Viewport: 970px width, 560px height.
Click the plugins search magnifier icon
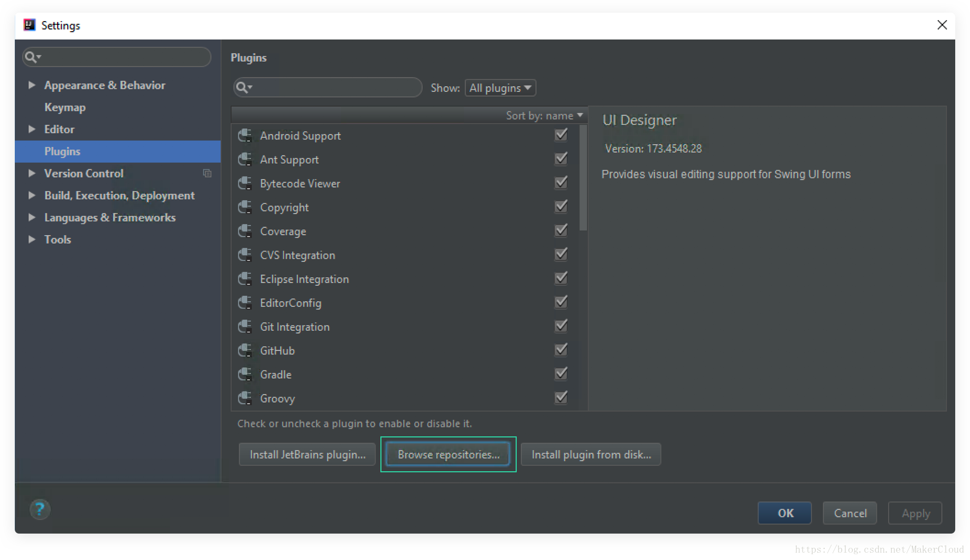tap(244, 87)
